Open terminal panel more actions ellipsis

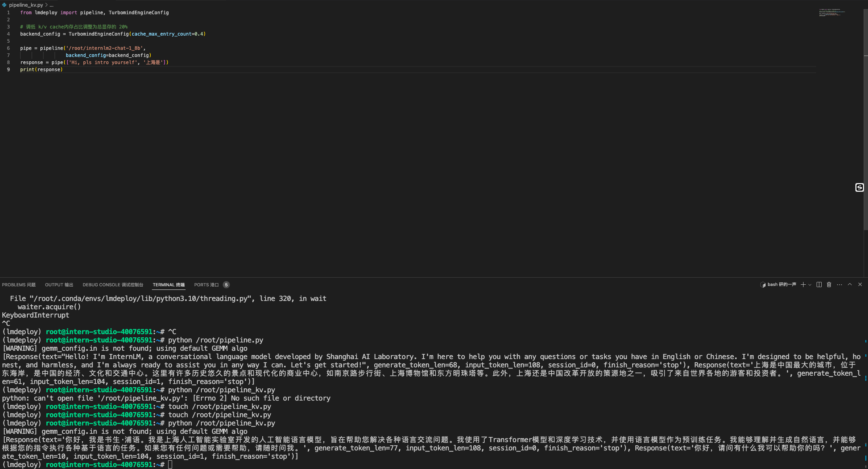click(839, 285)
